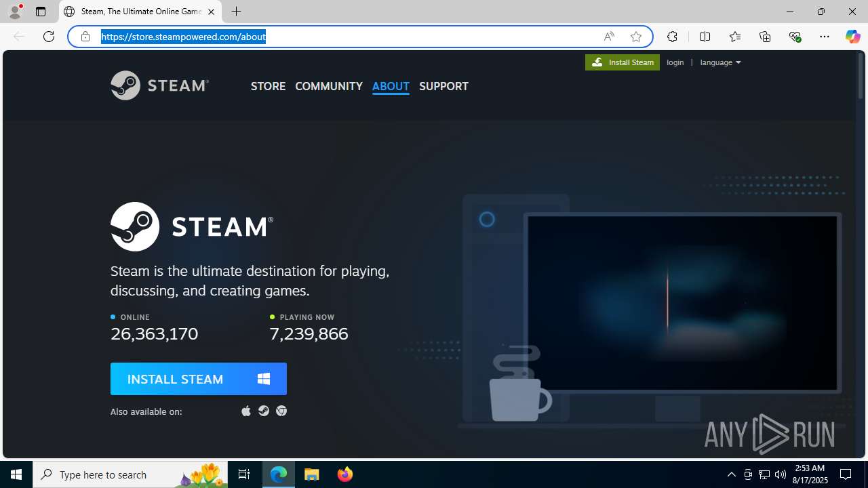Open the notification center icon

846,474
